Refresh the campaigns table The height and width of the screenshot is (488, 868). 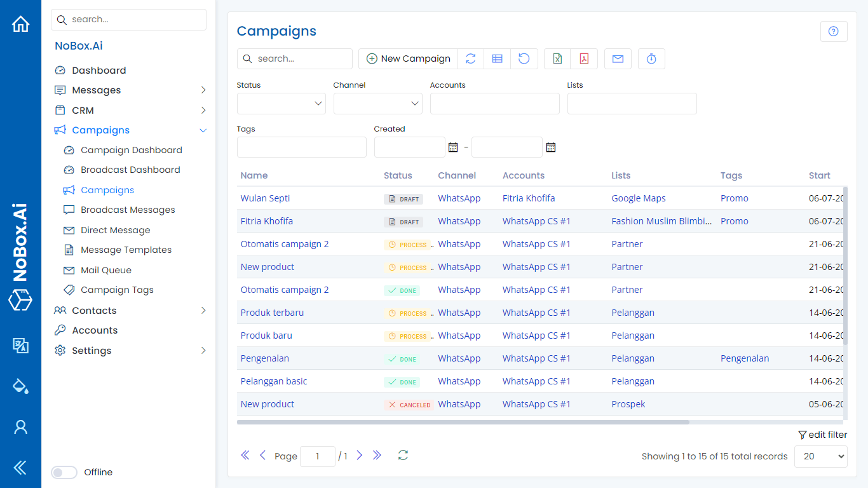pyautogui.click(x=471, y=58)
